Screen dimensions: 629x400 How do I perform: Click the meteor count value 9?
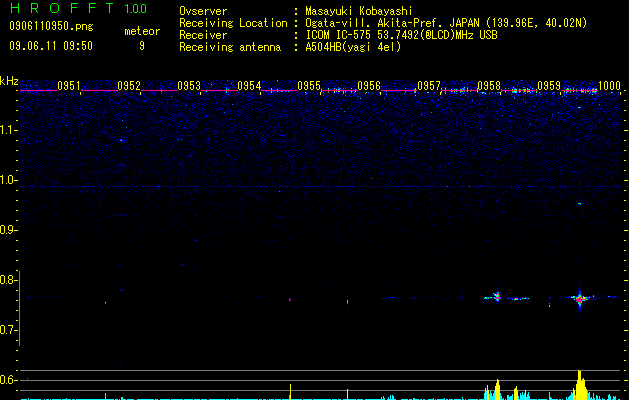coord(142,46)
